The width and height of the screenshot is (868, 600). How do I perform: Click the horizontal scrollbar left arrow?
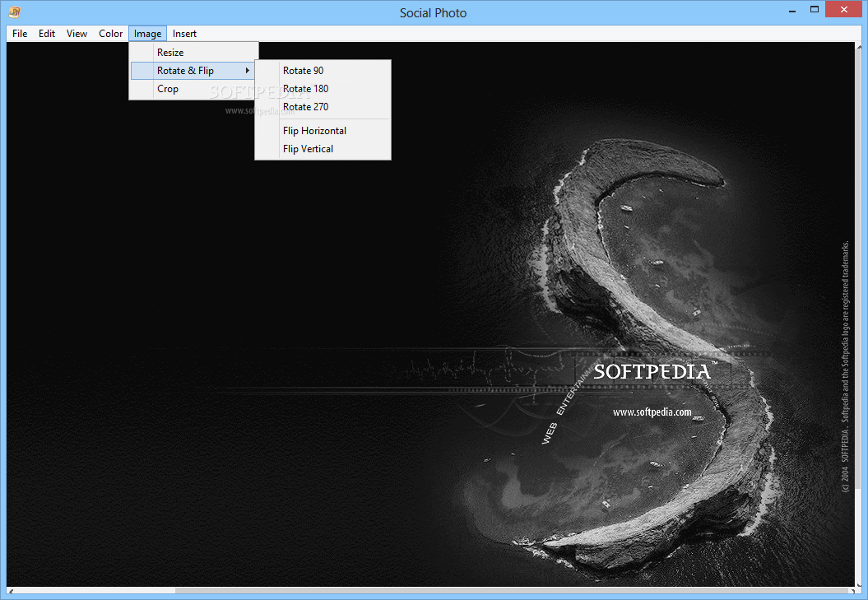pos(11,591)
